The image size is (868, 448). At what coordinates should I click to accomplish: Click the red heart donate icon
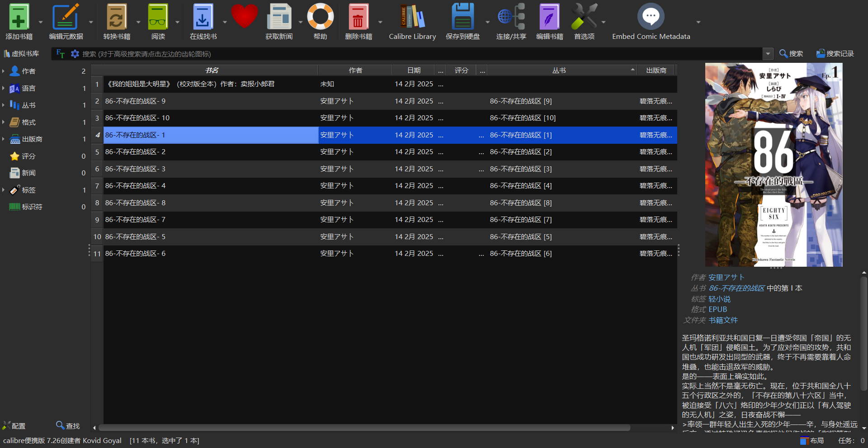pos(244,16)
